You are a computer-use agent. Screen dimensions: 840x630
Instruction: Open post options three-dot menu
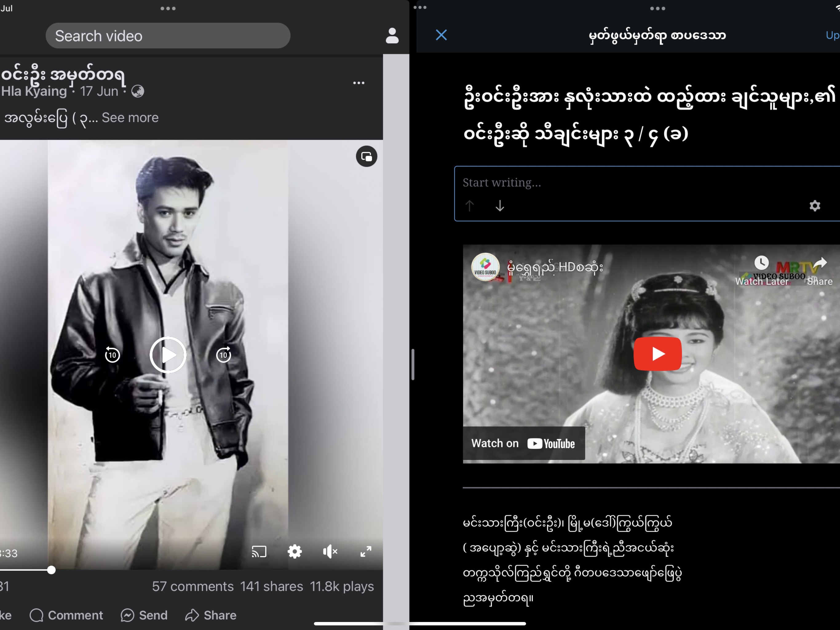[x=359, y=83]
